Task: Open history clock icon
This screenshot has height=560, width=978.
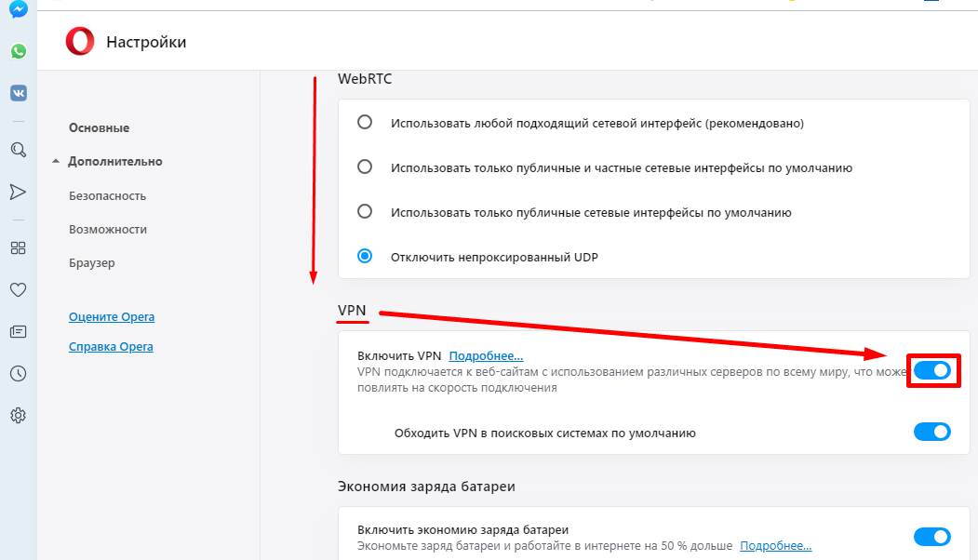Action: (x=18, y=374)
